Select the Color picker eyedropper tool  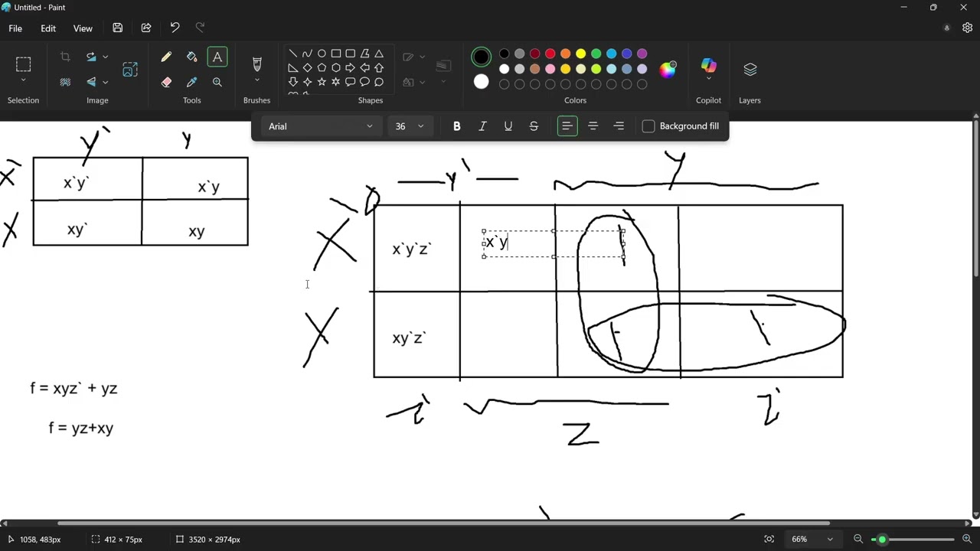click(191, 82)
